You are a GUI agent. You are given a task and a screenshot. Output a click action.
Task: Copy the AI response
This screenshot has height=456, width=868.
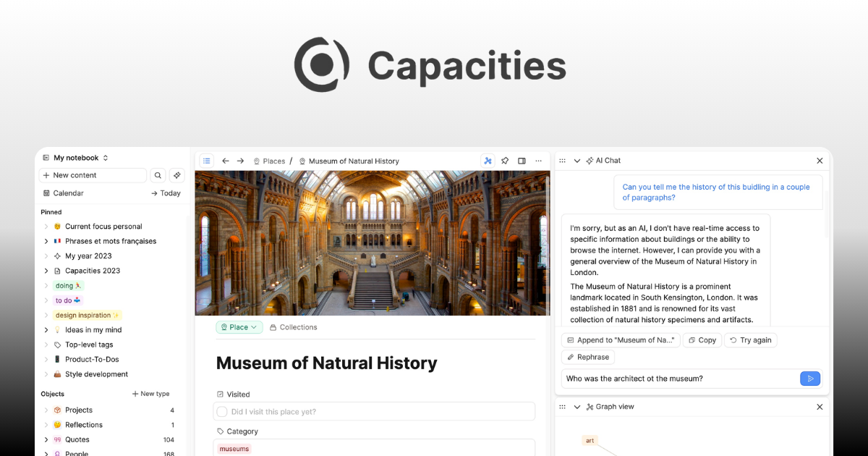(702, 340)
